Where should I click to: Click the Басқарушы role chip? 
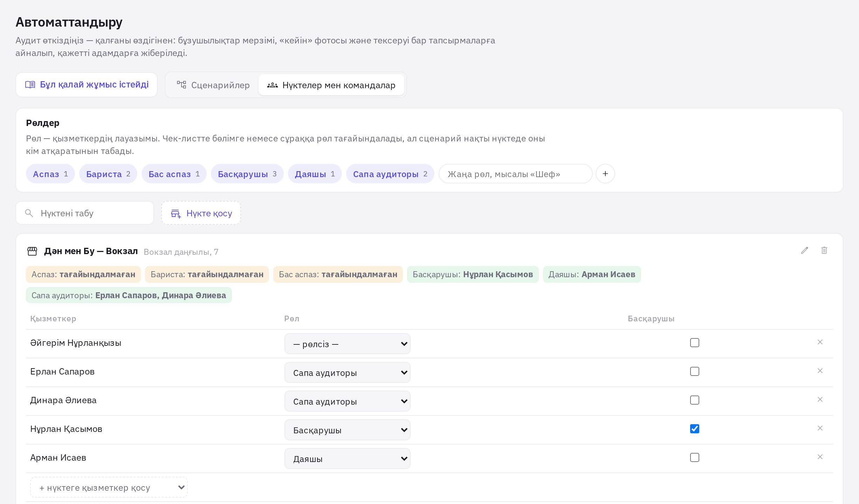(247, 174)
